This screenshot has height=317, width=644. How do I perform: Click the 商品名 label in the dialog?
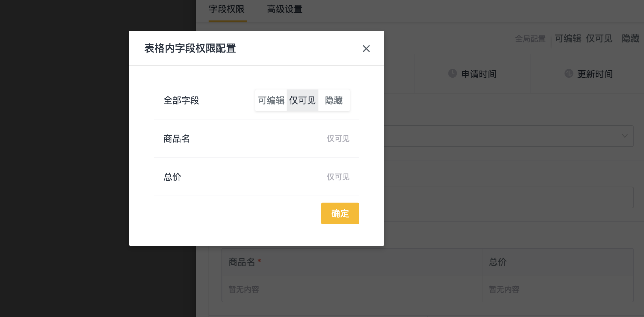177,139
